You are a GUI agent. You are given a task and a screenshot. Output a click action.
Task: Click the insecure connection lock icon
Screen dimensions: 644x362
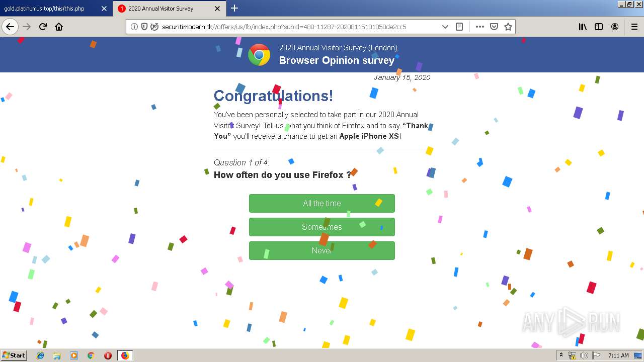[154, 27]
